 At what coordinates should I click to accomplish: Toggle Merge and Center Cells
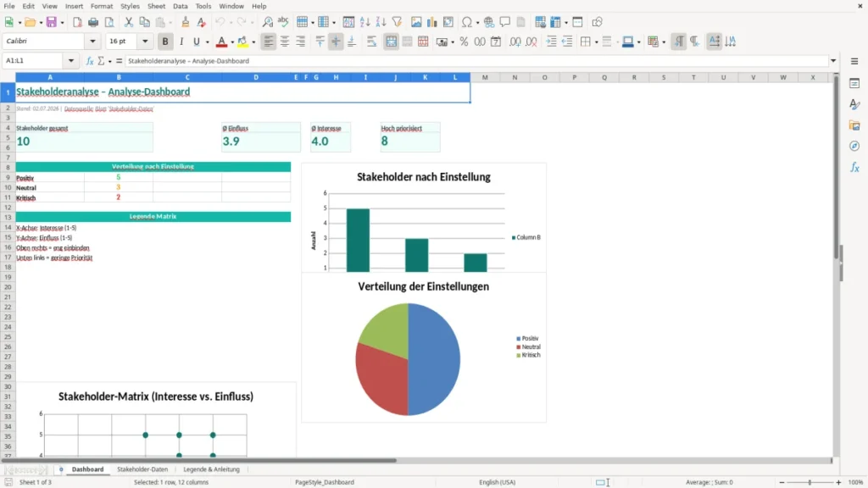[x=391, y=42]
